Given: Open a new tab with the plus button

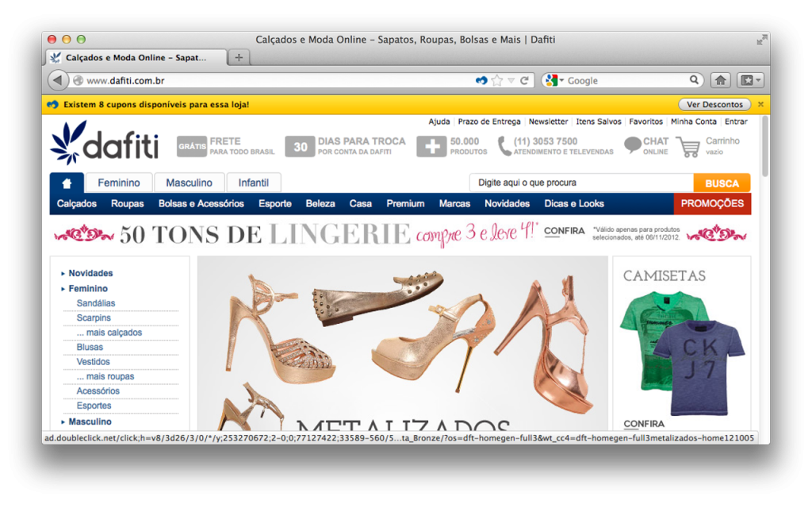Looking at the screenshot, I should [x=238, y=57].
